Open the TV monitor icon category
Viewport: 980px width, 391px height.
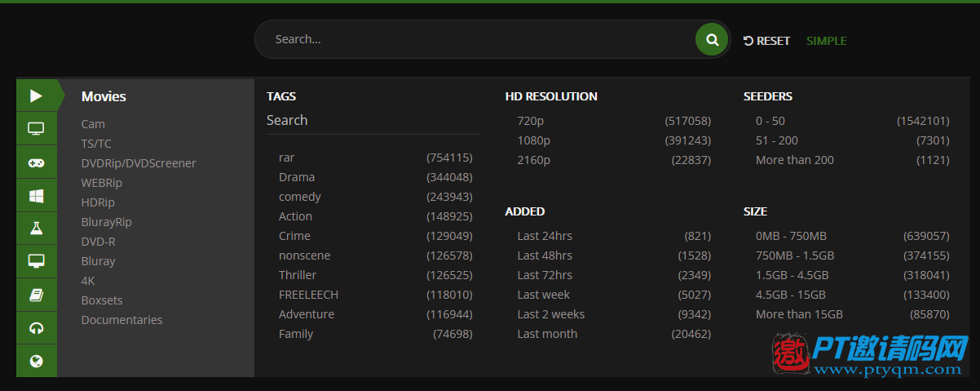pos(36,129)
